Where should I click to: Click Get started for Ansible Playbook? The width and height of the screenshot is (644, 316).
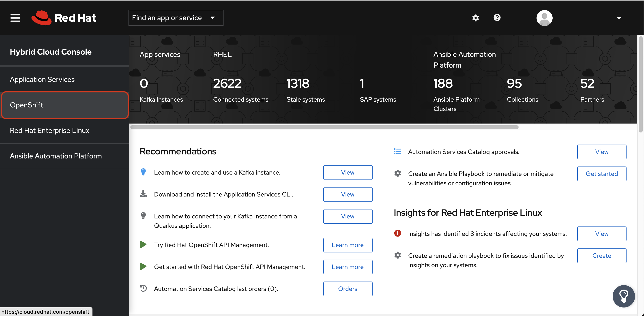601,174
